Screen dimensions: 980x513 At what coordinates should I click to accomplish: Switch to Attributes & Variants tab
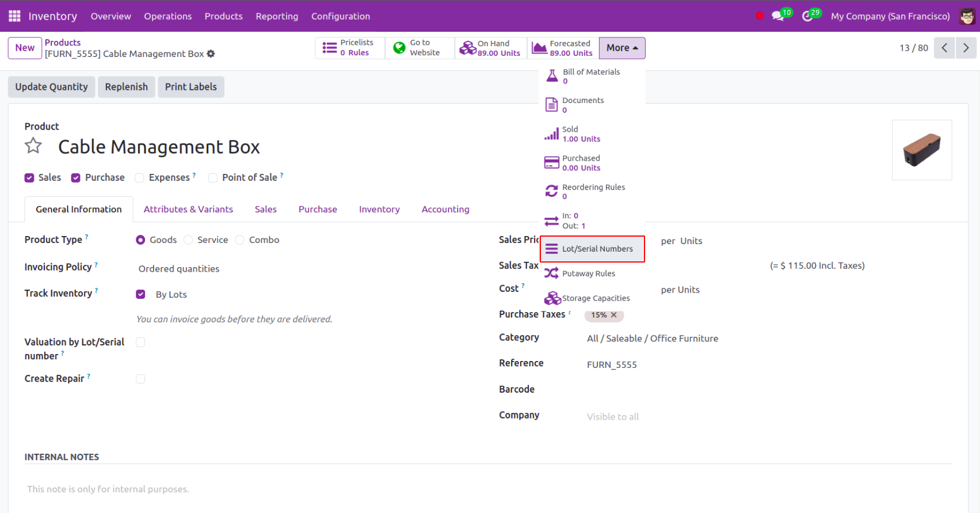click(x=188, y=210)
